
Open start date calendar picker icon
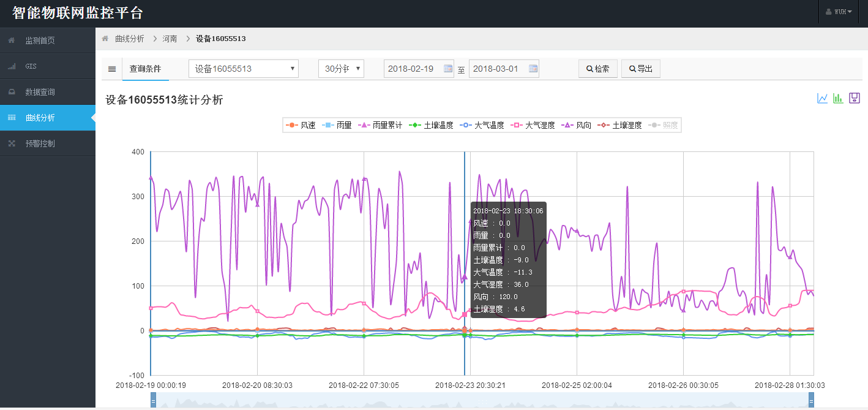448,69
